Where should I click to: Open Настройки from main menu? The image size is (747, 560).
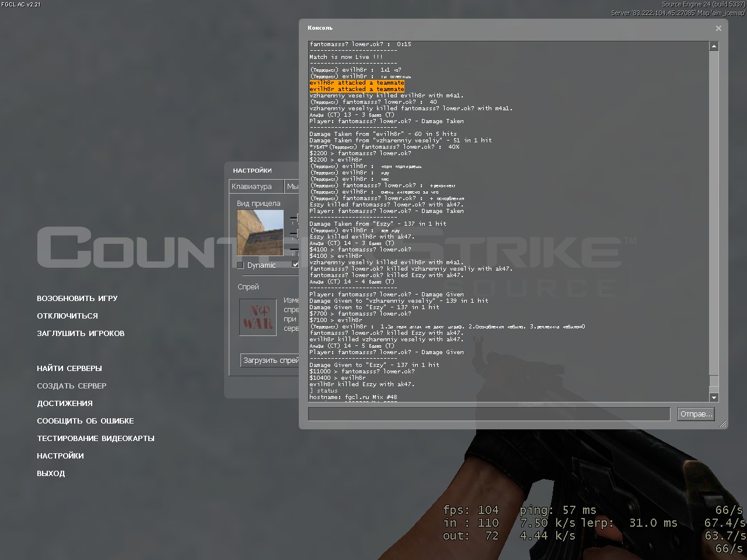60,456
